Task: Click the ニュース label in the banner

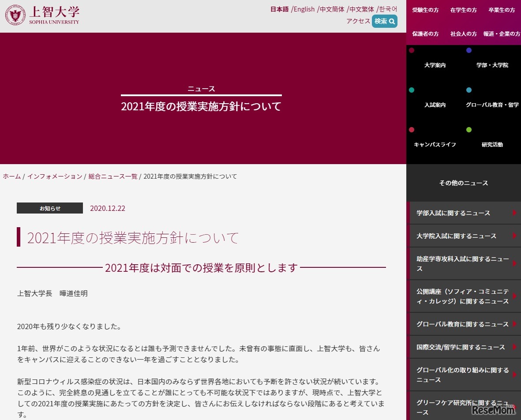Action: click(201, 89)
